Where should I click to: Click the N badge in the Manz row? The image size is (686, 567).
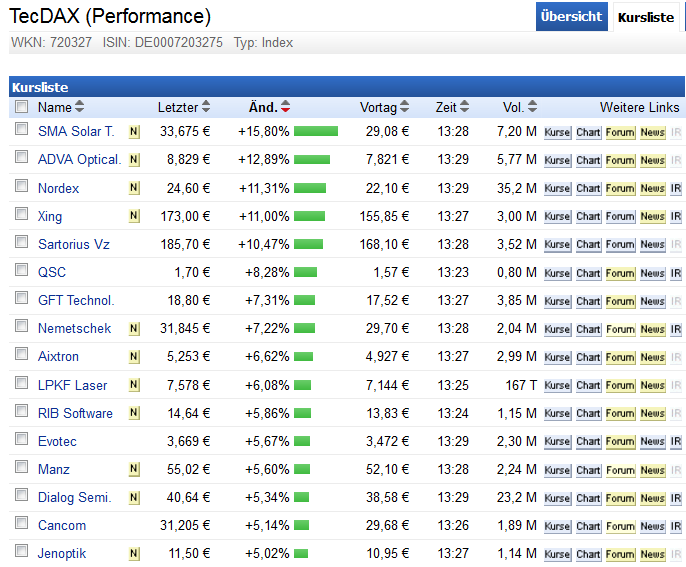[x=134, y=469]
